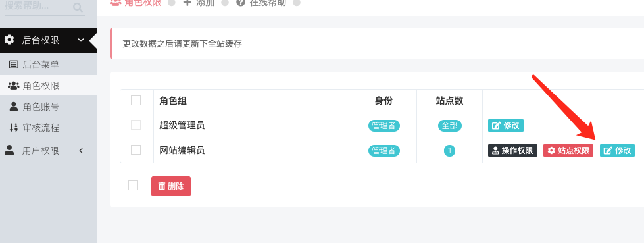Screen dimensions: 644x243
Task: Click 操作权限 button for 网站编辑员
Action: coord(512,151)
